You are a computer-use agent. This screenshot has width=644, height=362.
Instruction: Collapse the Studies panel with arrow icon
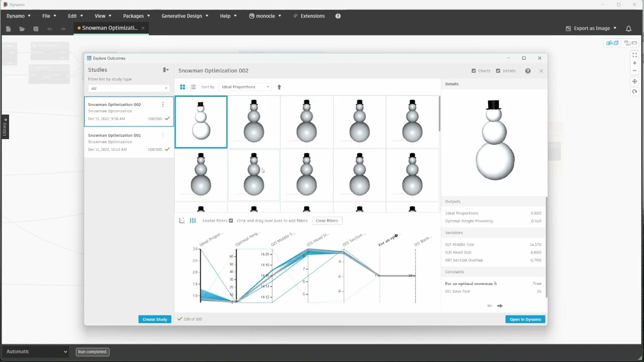coord(166,70)
